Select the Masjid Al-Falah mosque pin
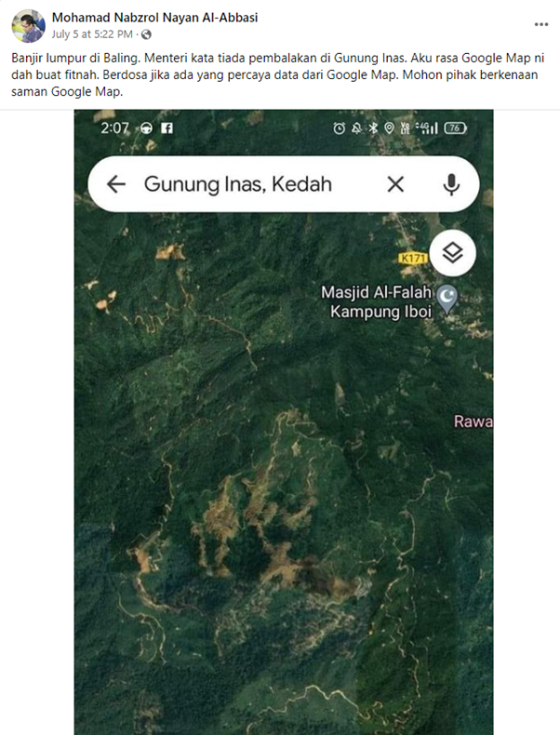The image size is (560, 735). [x=447, y=299]
